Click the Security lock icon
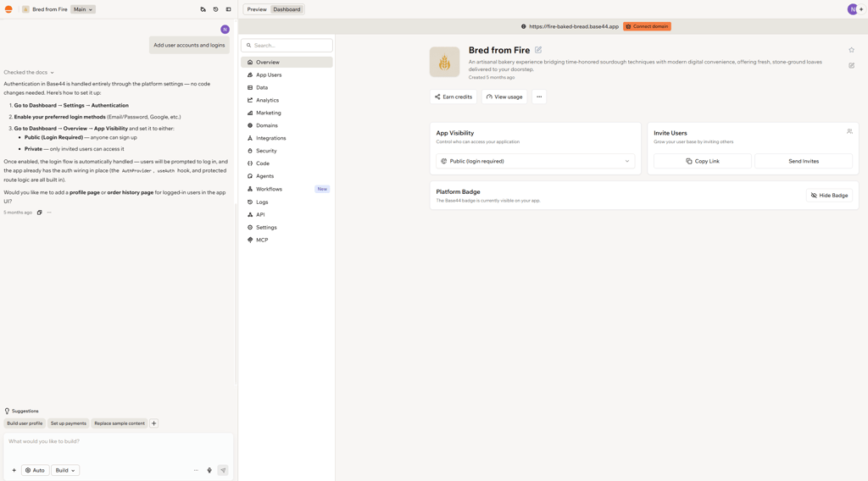 250,151
